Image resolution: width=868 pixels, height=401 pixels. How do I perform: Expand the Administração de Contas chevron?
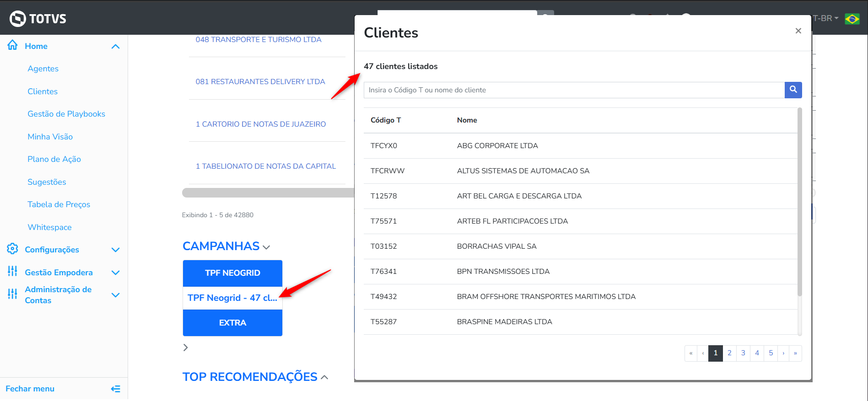coord(115,295)
